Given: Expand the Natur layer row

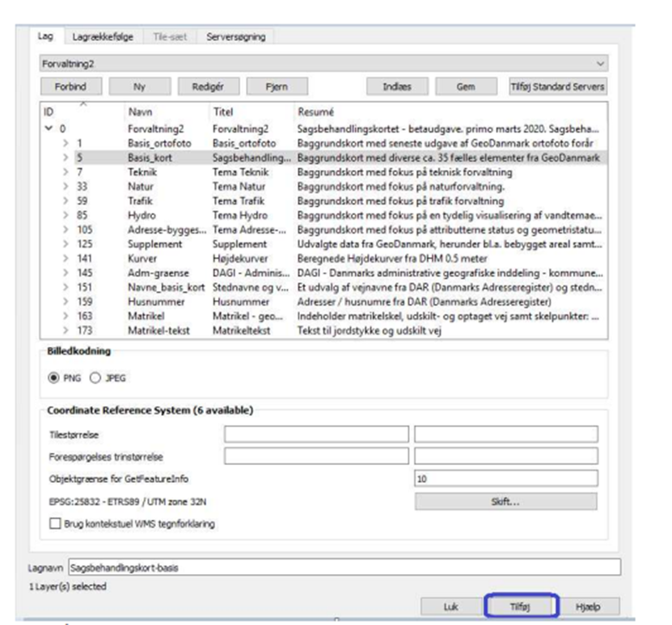Looking at the screenshot, I should tap(66, 186).
